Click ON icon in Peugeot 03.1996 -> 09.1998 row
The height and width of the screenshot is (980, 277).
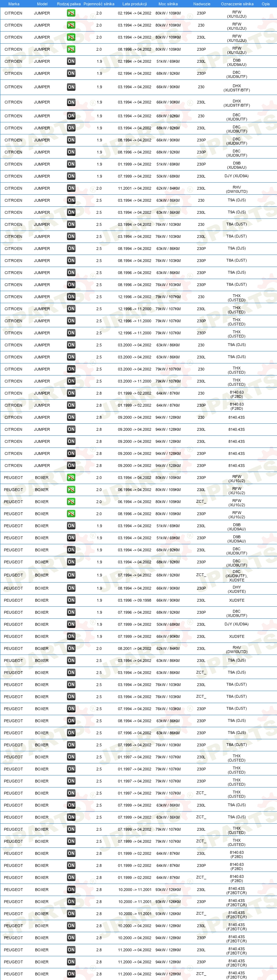point(71,600)
